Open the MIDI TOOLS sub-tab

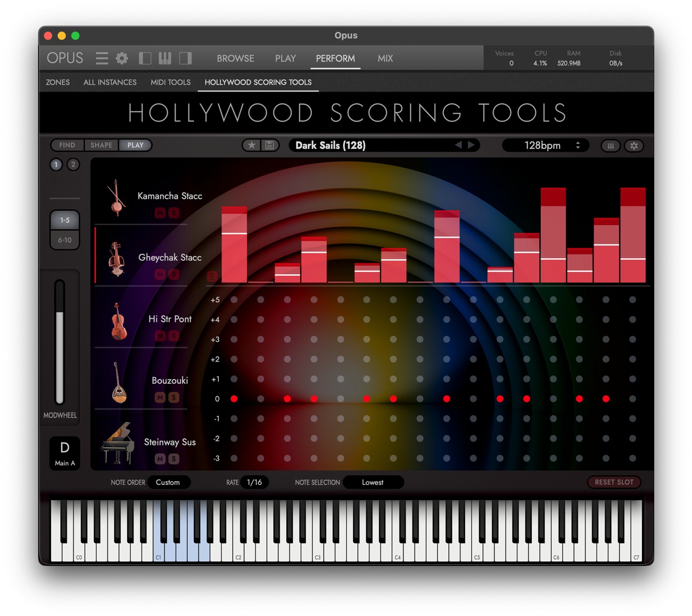[170, 83]
